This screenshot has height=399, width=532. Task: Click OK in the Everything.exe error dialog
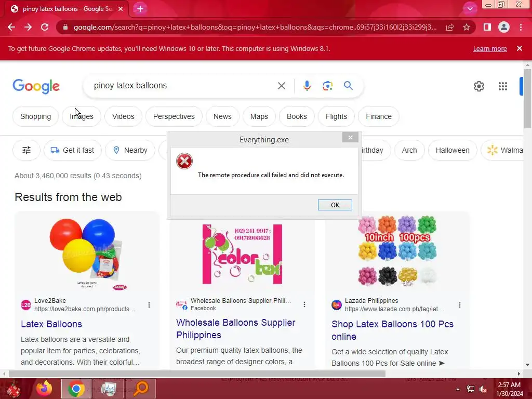(335, 205)
